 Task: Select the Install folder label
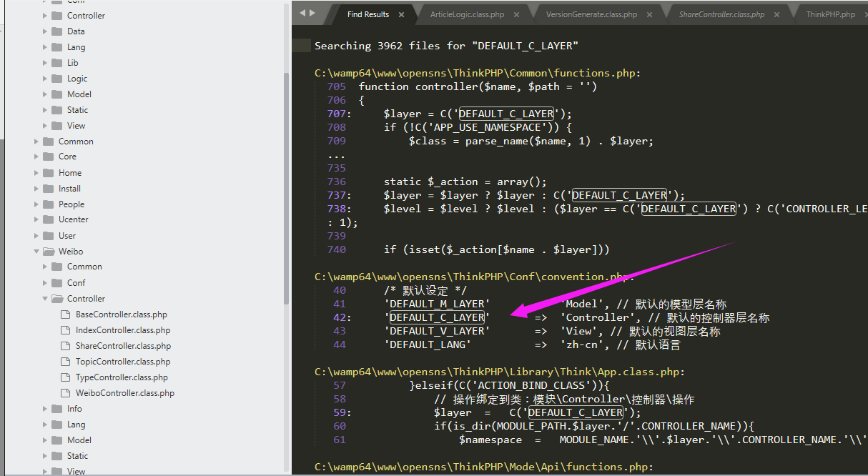point(69,189)
